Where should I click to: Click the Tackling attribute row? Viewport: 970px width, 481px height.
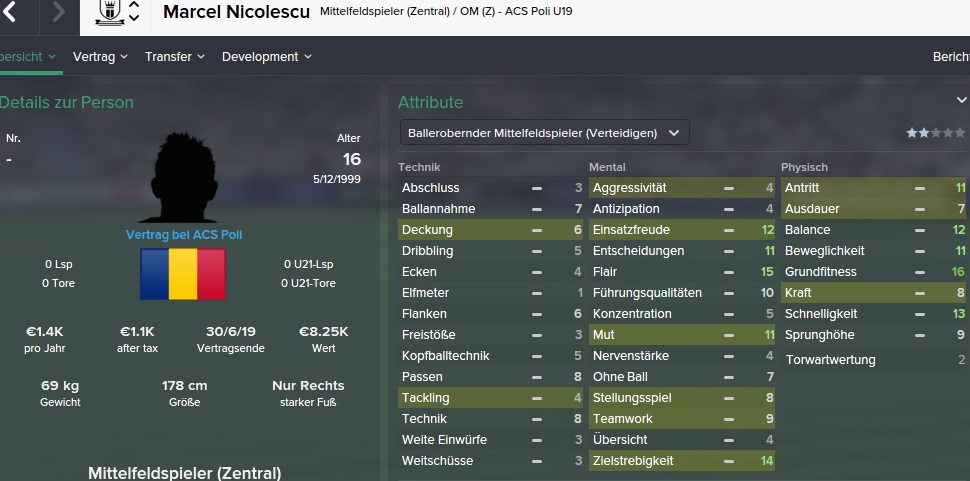click(490, 398)
